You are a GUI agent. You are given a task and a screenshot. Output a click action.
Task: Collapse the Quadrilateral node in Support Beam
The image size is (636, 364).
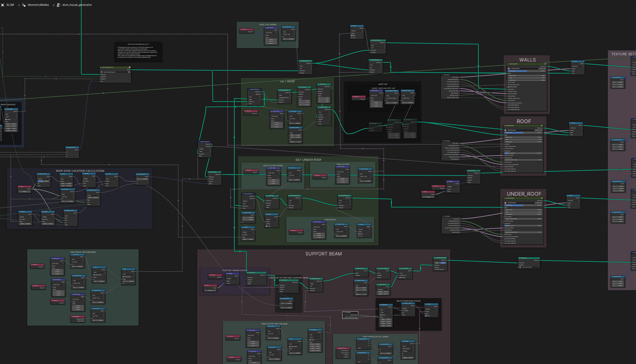[x=378, y=284]
